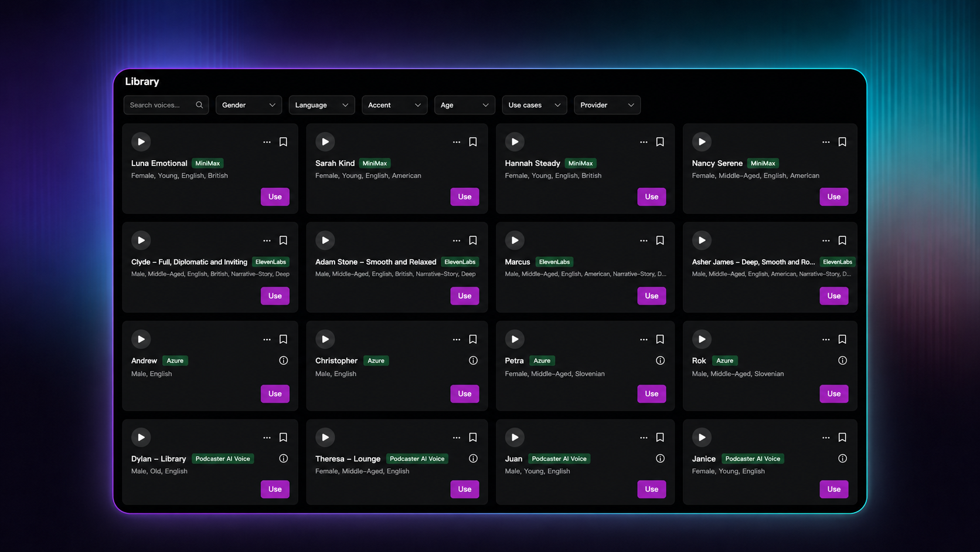Use the Janice voice
This screenshot has height=552, width=980.
pyautogui.click(x=834, y=489)
